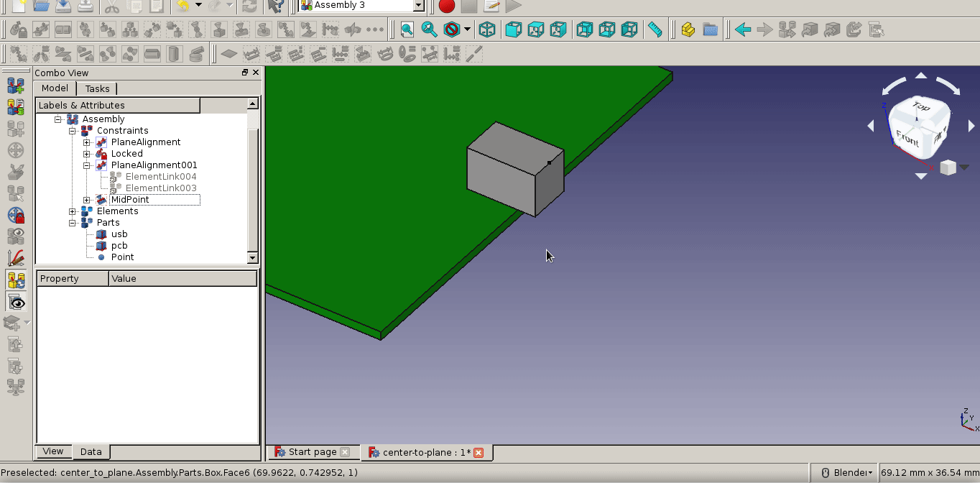Open a document using folder icon
The height and width of the screenshot is (483, 980).
42,6
